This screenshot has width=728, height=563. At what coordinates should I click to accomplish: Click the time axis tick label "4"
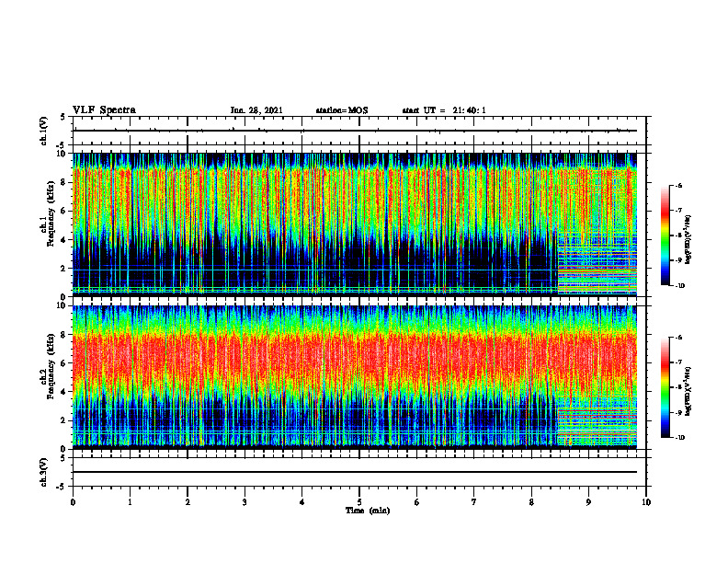point(302,502)
